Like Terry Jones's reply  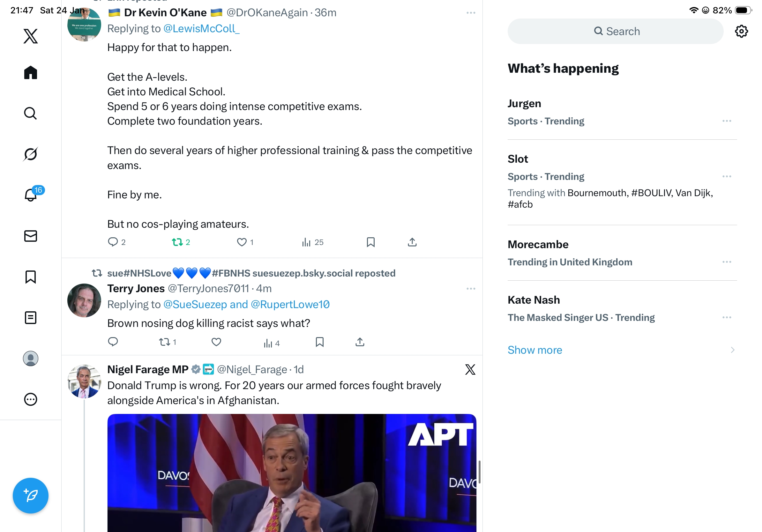(x=216, y=342)
